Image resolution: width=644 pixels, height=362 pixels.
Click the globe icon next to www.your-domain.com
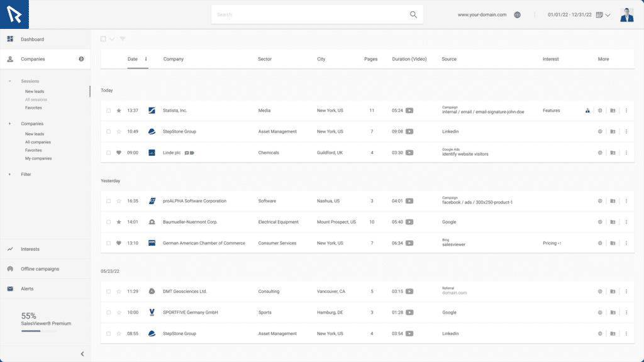(x=517, y=14)
